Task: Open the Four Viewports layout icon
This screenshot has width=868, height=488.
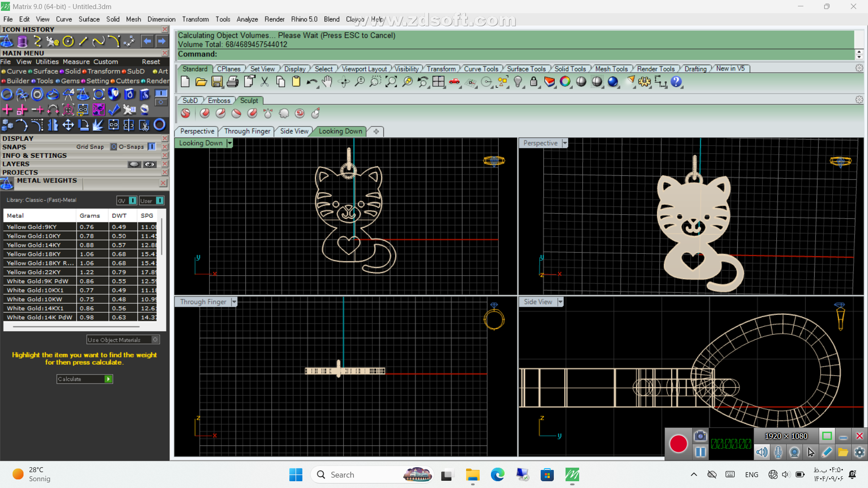Action: [438, 82]
